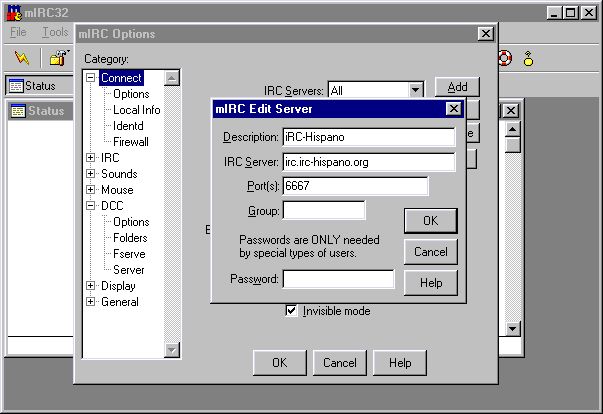Image resolution: width=603 pixels, height=414 pixels.
Task: Click Status window scrollbar down arrow
Action: click(x=513, y=329)
